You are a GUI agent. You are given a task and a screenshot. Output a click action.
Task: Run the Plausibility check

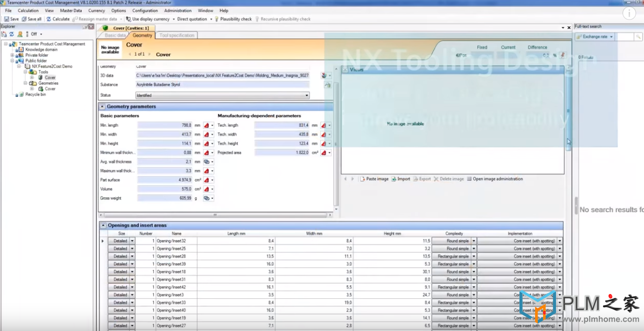point(233,19)
